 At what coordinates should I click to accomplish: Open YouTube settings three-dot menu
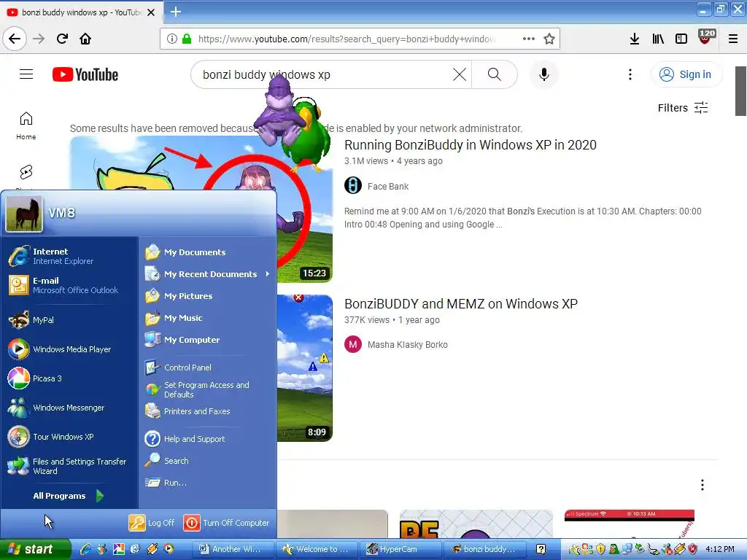tap(630, 74)
